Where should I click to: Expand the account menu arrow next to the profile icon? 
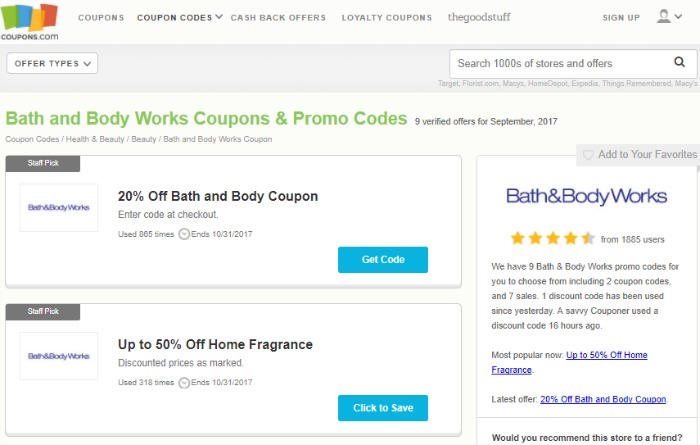pyautogui.click(x=678, y=17)
